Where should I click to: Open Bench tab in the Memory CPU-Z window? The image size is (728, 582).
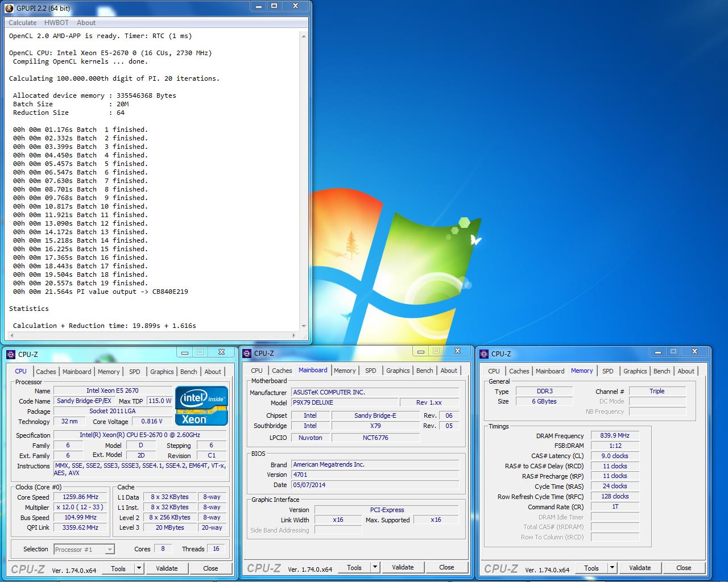[x=662, y=371]
